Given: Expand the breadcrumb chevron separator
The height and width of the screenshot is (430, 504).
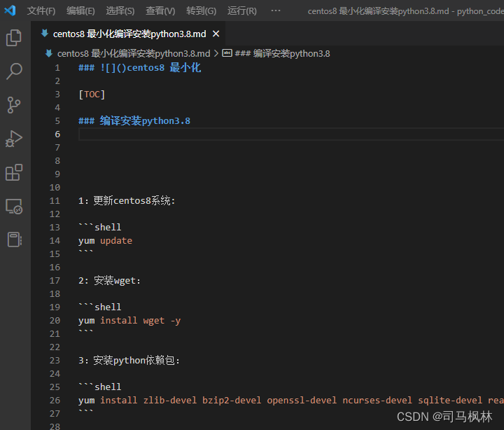Looking at the screenshot, I should pyautogui.click(x=216, y=53).
